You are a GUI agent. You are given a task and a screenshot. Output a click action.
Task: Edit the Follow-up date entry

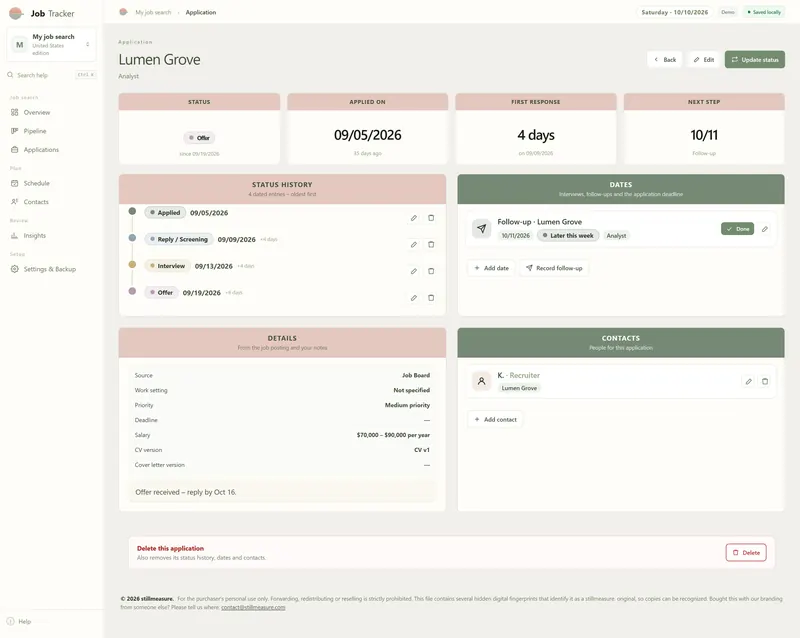coord(765,229)
